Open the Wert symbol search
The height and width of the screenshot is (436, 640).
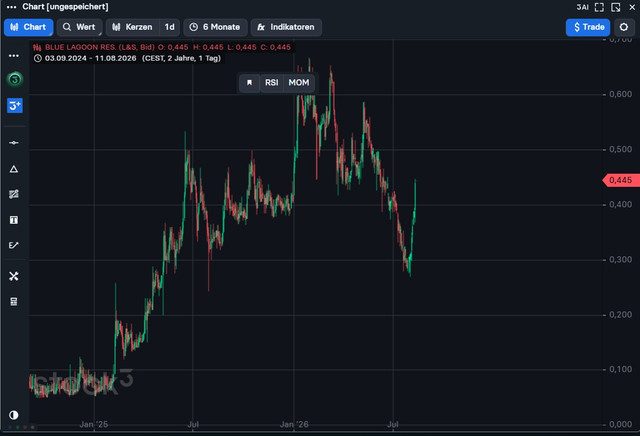point(80,27)
